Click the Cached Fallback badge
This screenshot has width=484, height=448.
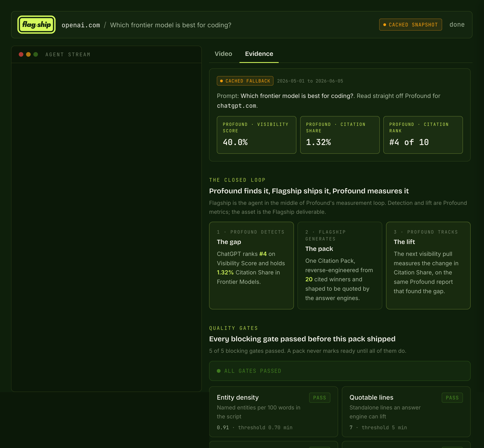245,81
